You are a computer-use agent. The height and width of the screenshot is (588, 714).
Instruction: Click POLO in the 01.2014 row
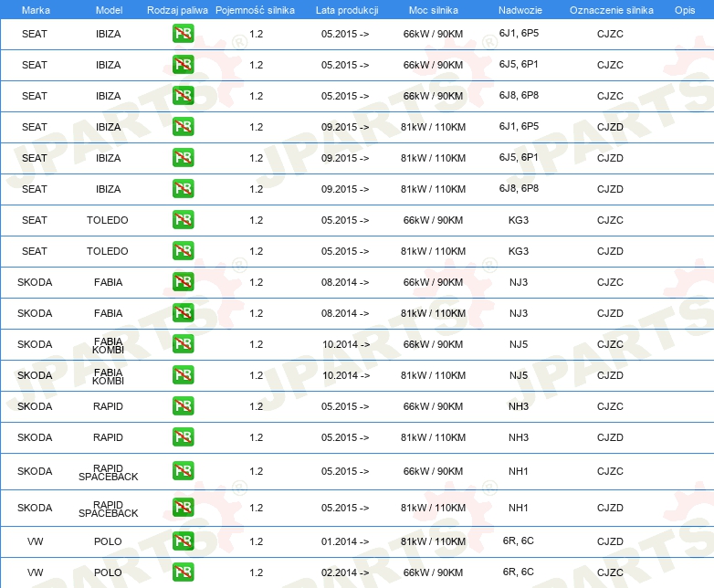[108, 541]
